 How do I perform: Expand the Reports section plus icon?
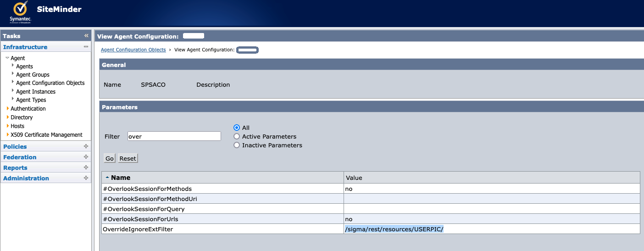pyautogui.click(x=86, y=167)
